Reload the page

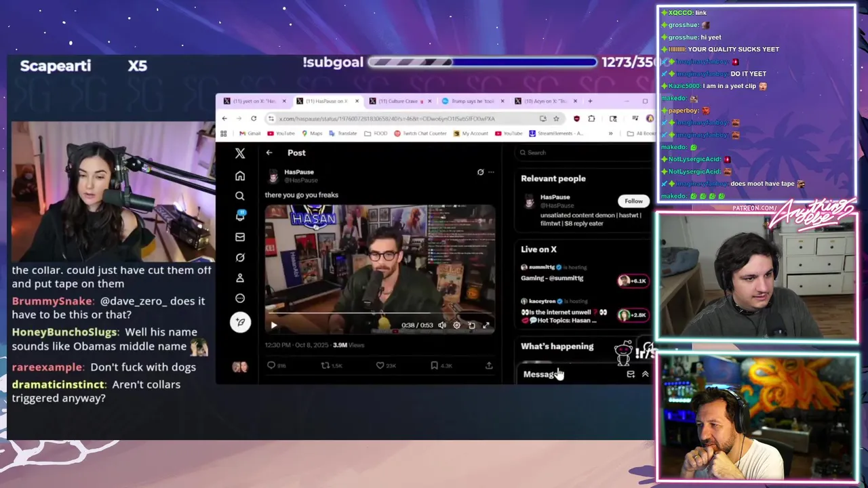[x=254, y=119]
